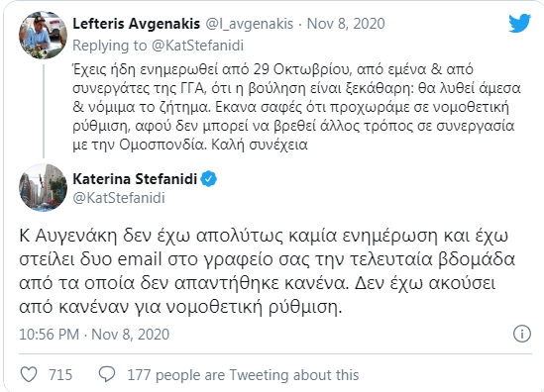The image size is (544, 392).
Task: Click the Twitter bird logo
Action: tap(519, 23)
